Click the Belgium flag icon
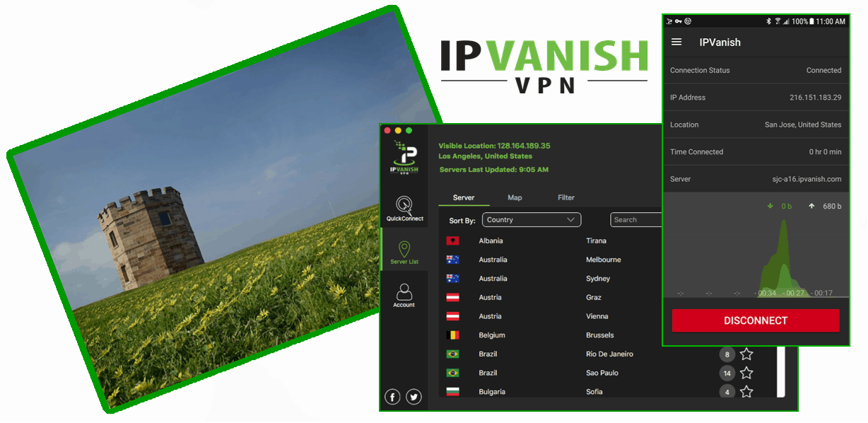Image resolution: width=868 pixels, height=423 pixels. (452, 335)
